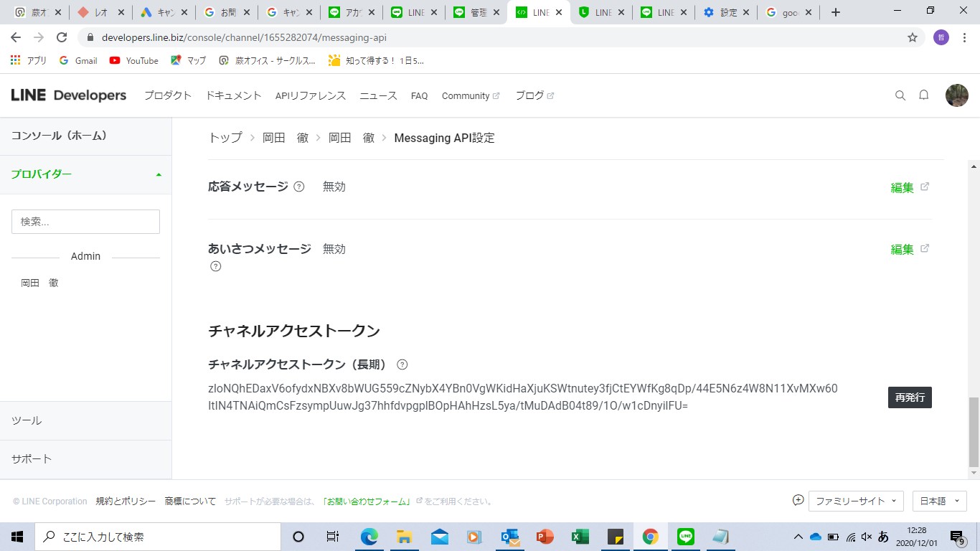Open the 日本語 language dropdown

pyautogui.click(x=940, y=501)
